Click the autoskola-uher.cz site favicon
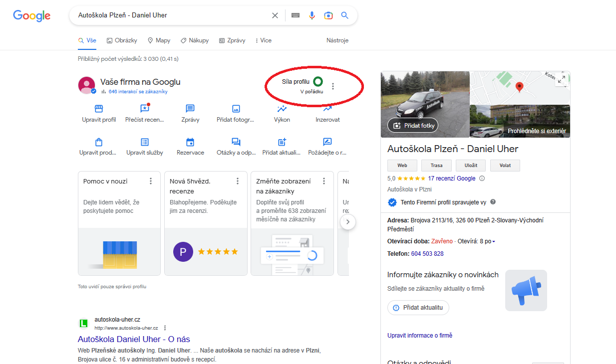This screenshot has height=364, width=616. (x=84, y=324)
